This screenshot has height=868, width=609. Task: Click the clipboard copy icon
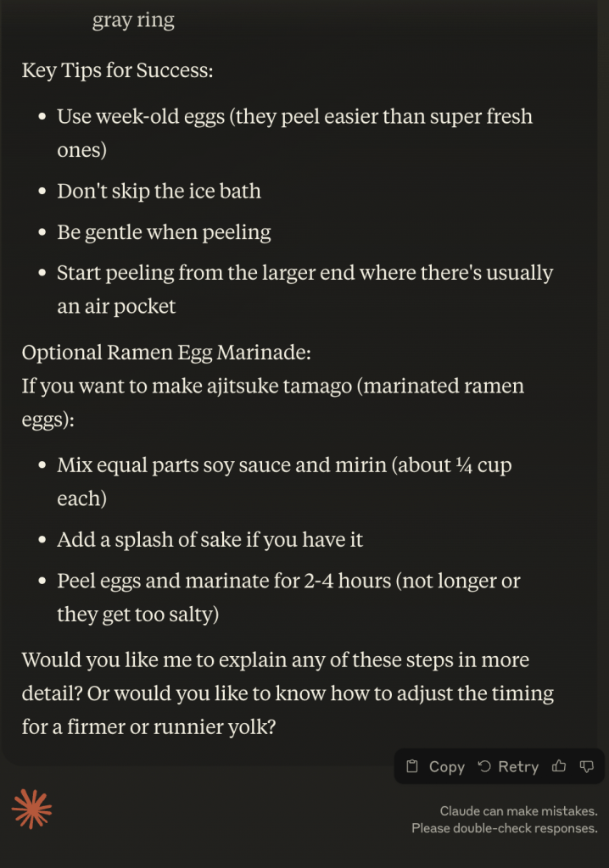pyautogui.click(x=412, y=766)
